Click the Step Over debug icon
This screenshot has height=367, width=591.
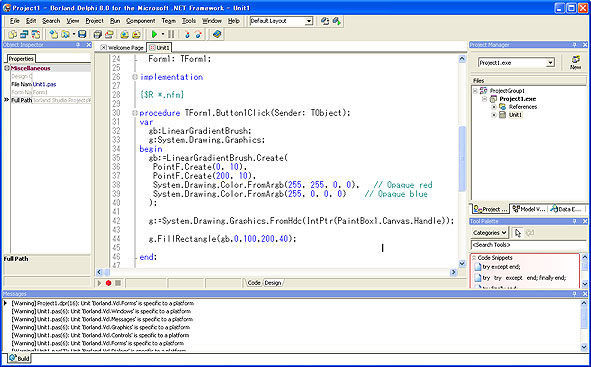(198, 34)
